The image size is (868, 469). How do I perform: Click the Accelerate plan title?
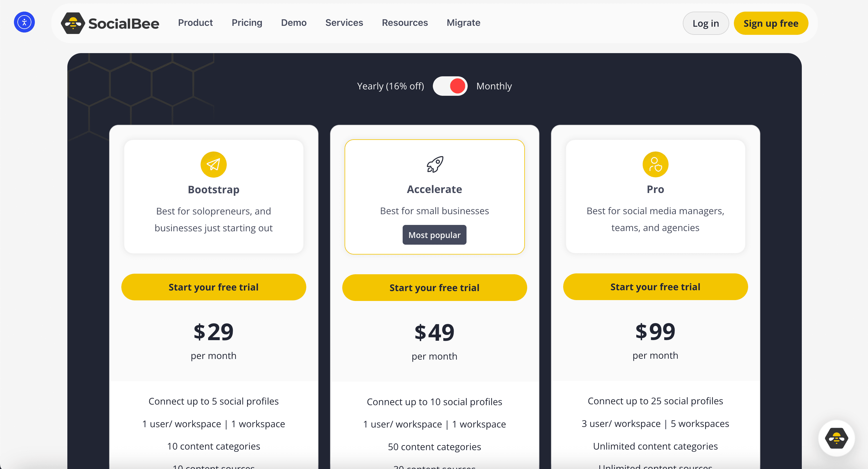pos(435,189)
